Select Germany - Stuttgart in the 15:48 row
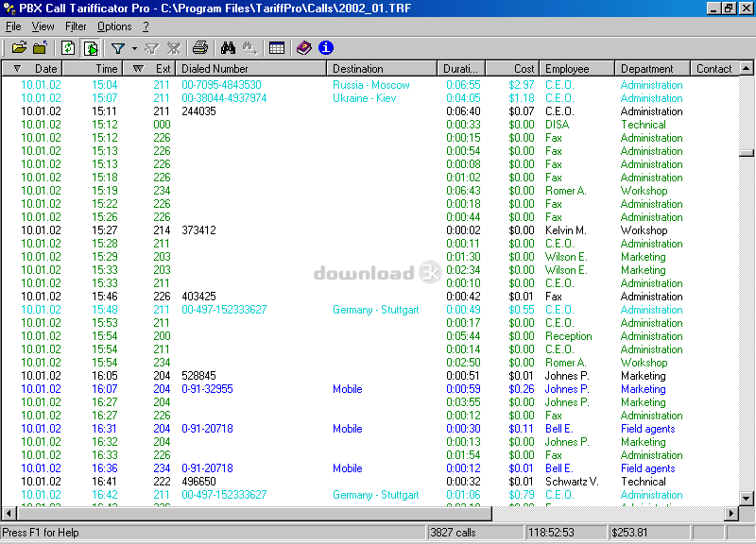 pyautogui.click(x=376, y=310)
